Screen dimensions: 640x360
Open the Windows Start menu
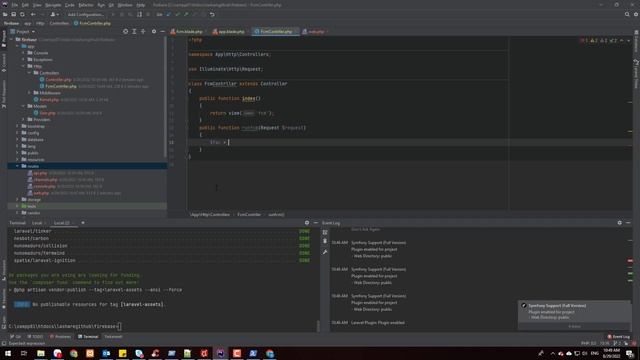(8, 353)
